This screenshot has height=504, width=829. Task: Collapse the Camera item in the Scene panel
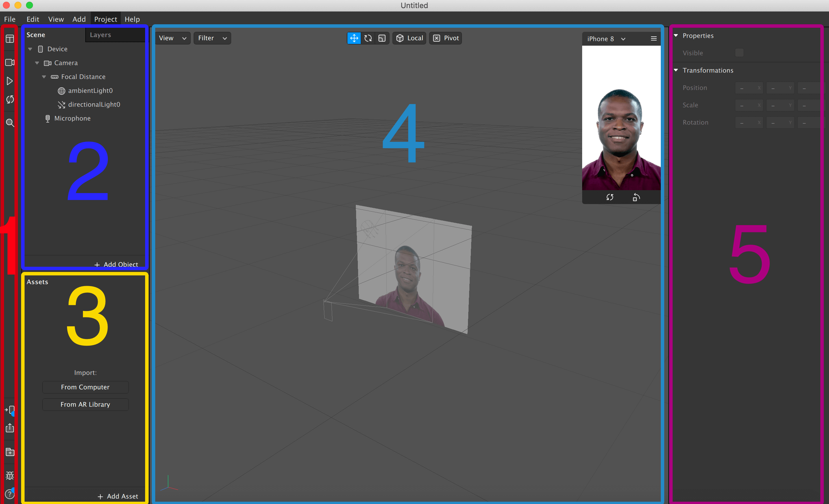click(x=37, y=63)
